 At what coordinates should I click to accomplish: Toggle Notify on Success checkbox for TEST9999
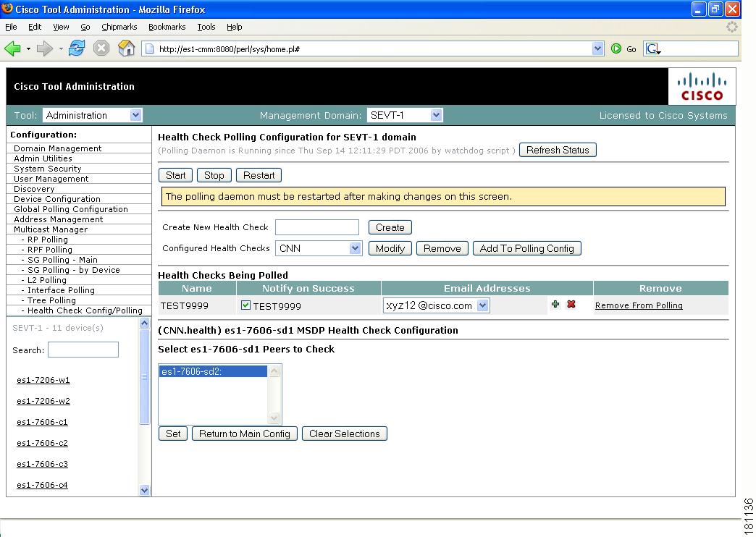(246, 305)
